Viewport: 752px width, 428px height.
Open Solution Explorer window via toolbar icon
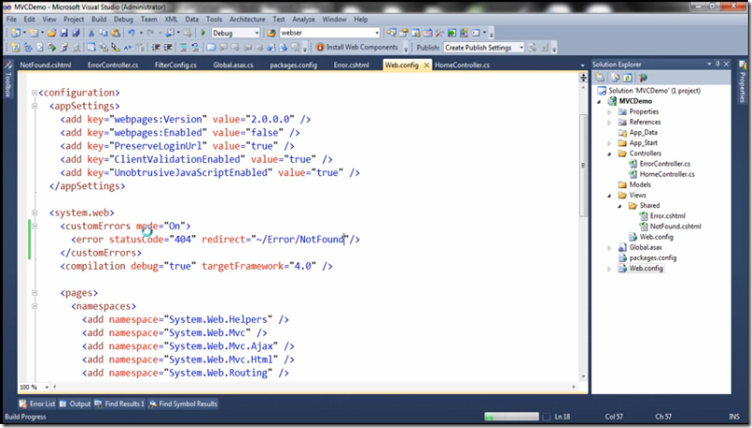click(391, 33)
